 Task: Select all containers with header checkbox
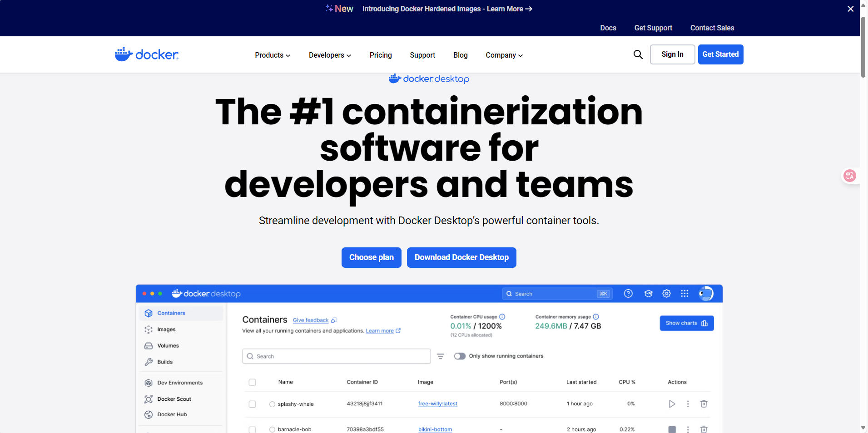pos(252,382)
